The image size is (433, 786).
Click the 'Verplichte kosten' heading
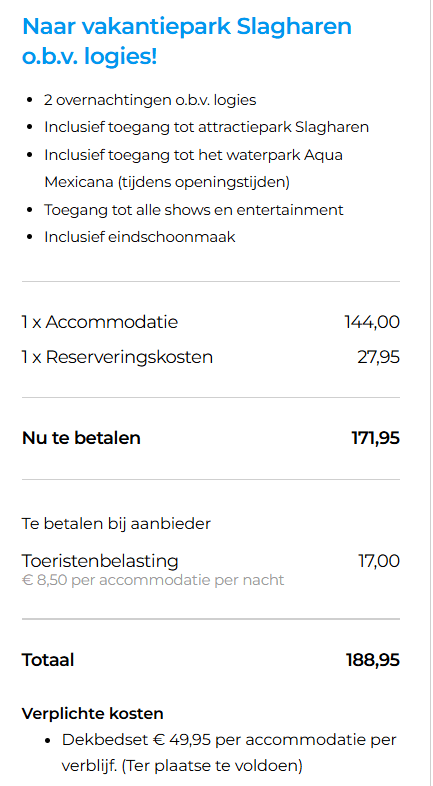click(93, 714)
